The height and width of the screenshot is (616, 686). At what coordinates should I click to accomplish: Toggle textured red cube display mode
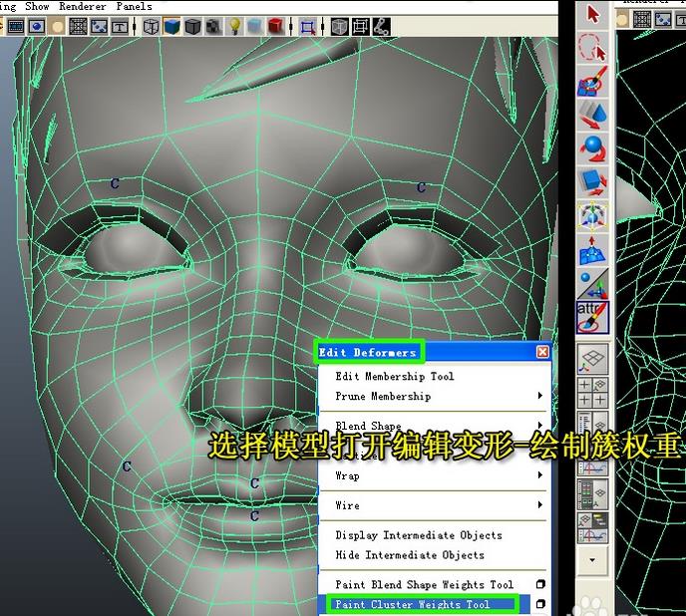tap(275, 27)
